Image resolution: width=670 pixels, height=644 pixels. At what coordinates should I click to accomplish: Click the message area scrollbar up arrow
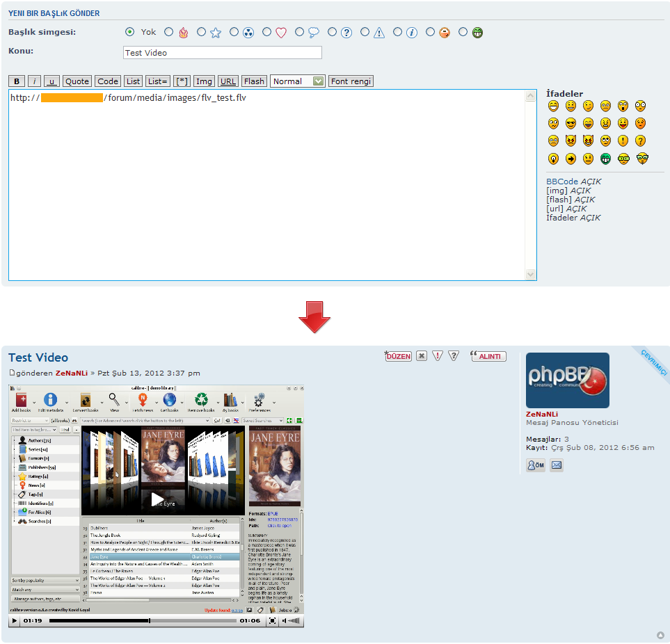pyautogui.click(x=531, y=96)
